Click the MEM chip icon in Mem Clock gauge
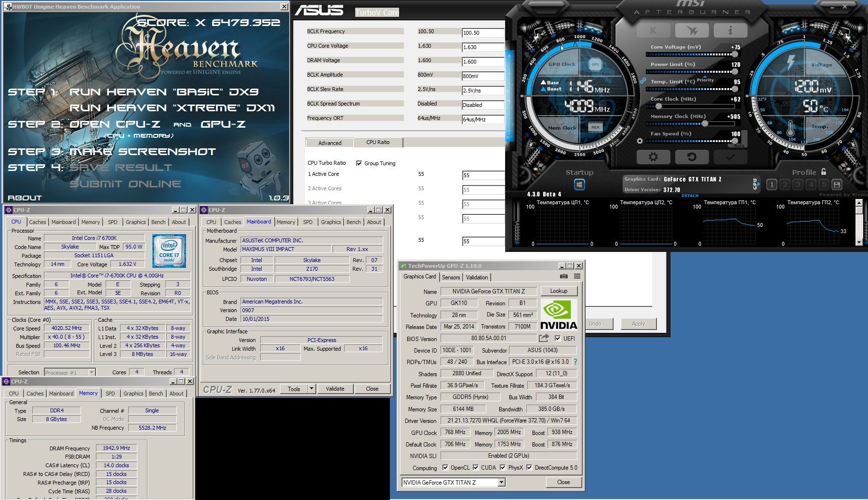Viewport: 868px width, 500px height. [595, 128]
